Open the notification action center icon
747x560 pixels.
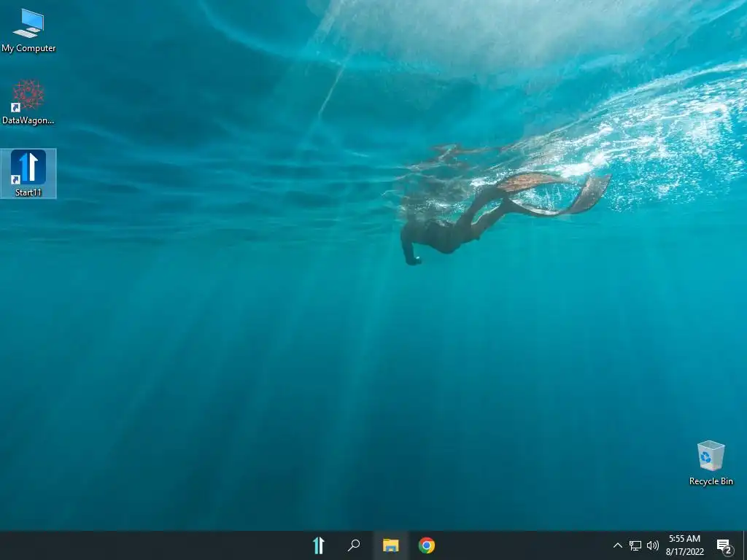coord(724,546)
